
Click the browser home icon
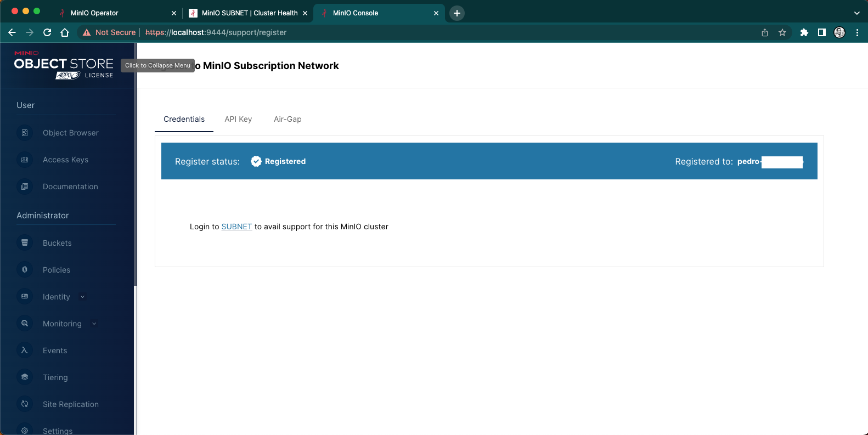[65, 32]
